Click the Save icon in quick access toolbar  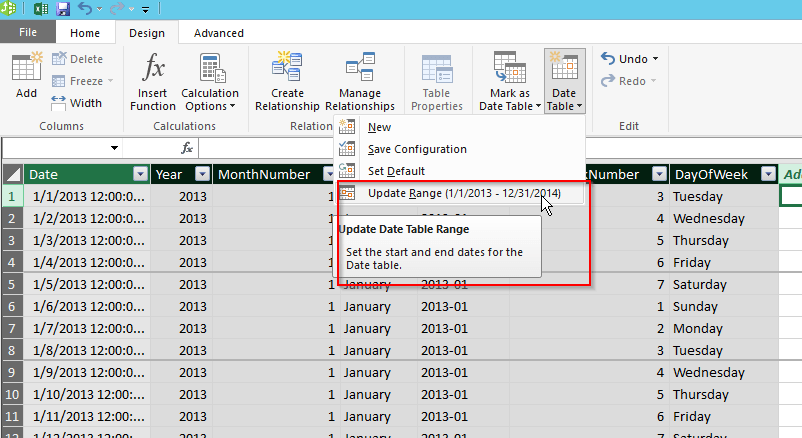click(63, 9)
